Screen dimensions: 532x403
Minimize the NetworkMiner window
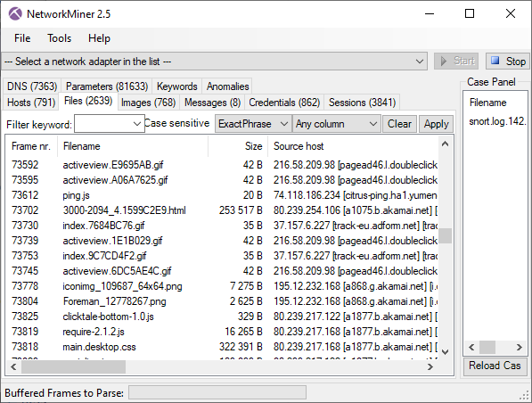click(430, 14)
